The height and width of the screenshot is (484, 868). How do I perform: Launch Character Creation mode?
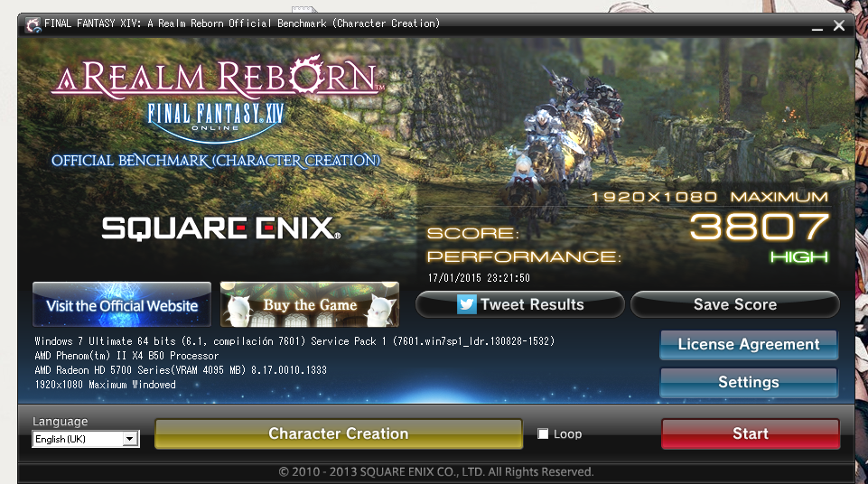tap(338, 433)
